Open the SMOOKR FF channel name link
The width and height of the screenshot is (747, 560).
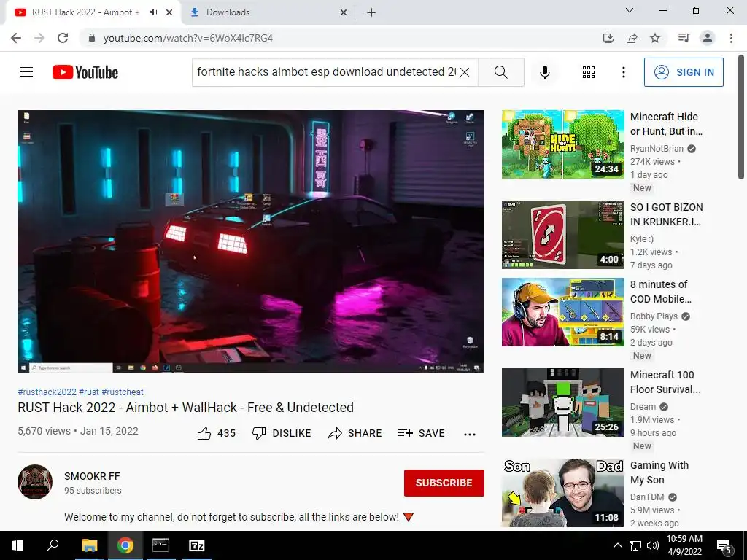pos(92,476)
